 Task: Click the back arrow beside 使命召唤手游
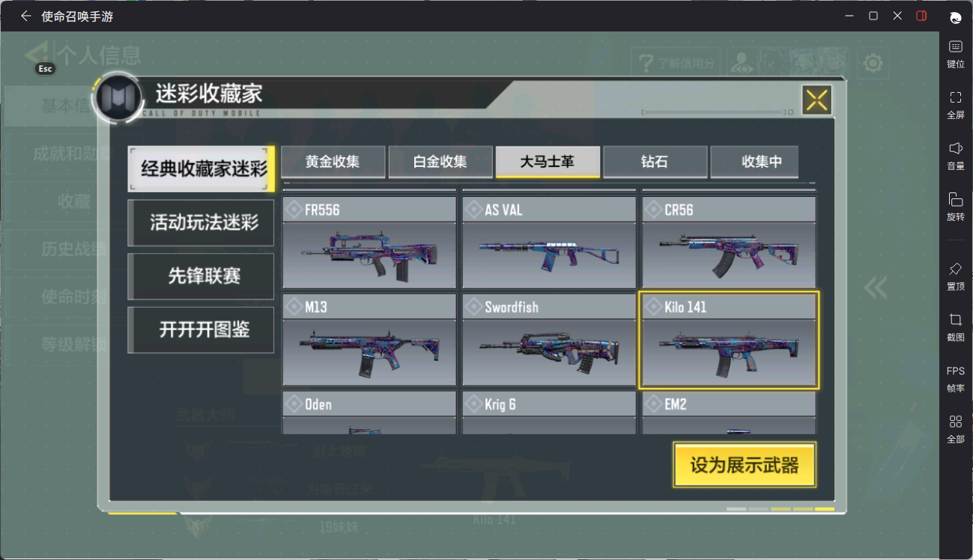(25, 16)
